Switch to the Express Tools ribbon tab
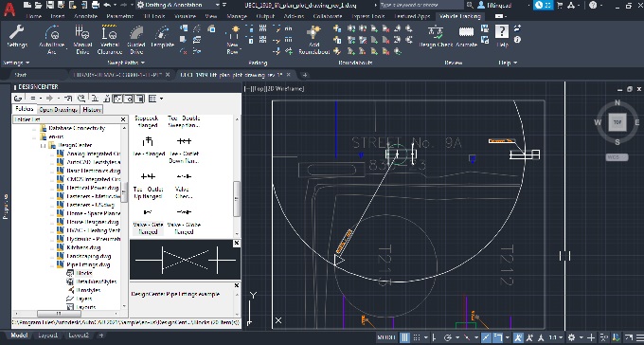Image resolution: width=644 pixels, height=345 pixels. click(x=368, y=16)
